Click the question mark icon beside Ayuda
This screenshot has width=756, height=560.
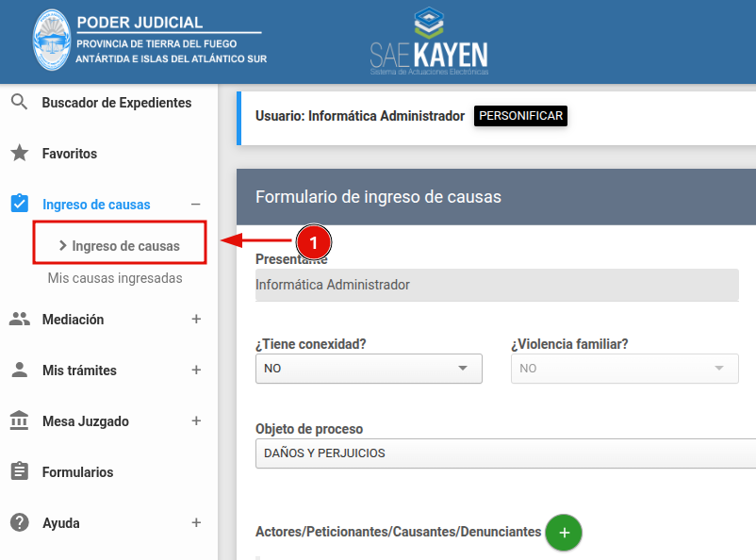[19, 522]
